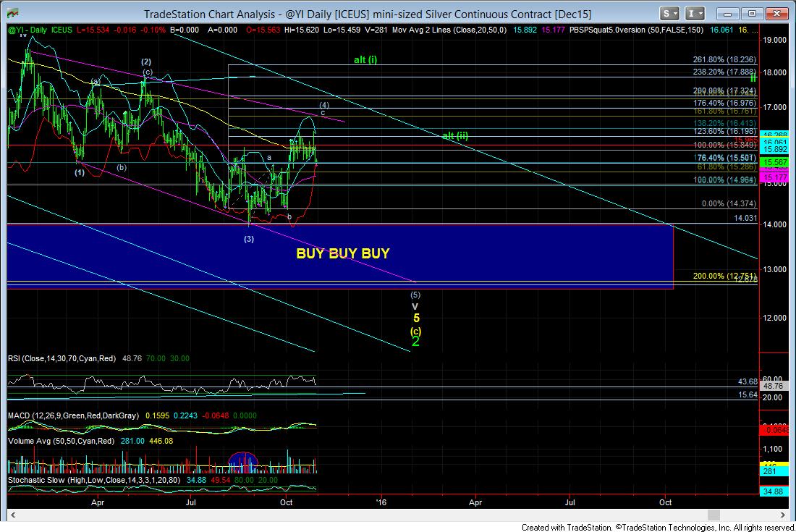Image resolution: width=796 pixels, height=532 pixels.
Task: Click the '0.00% (14.374)' Fibonacci label
Action: (x=729, y=203)
